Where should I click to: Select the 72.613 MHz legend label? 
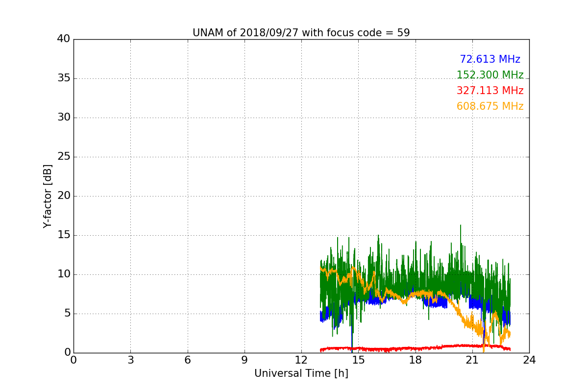click(490, 59)
